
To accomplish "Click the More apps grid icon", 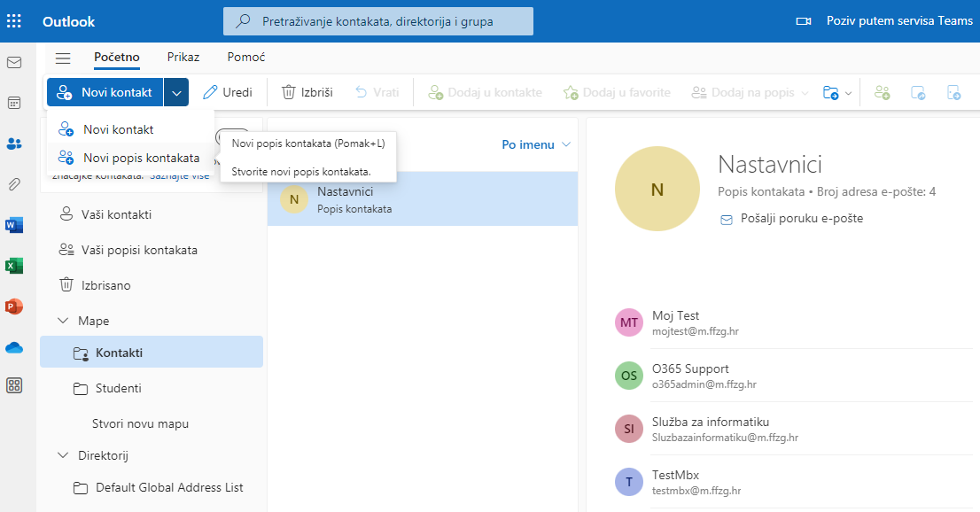I will [14, 386].
